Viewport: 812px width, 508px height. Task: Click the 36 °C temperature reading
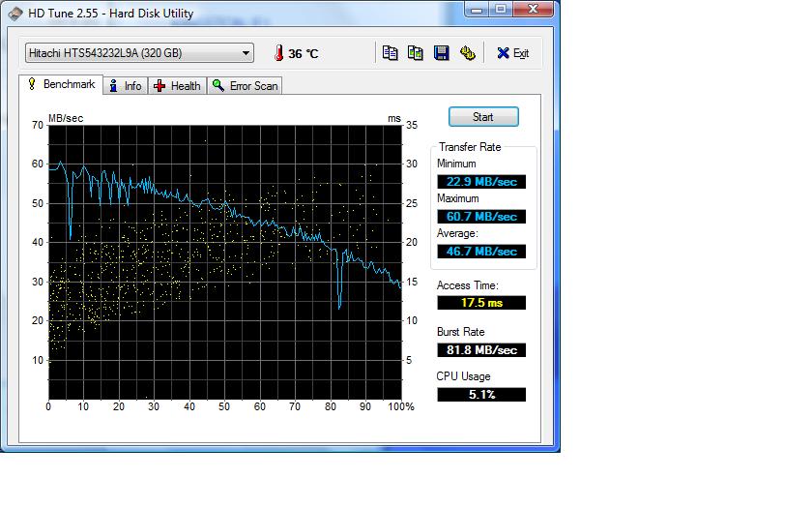(x=304, y=53)
